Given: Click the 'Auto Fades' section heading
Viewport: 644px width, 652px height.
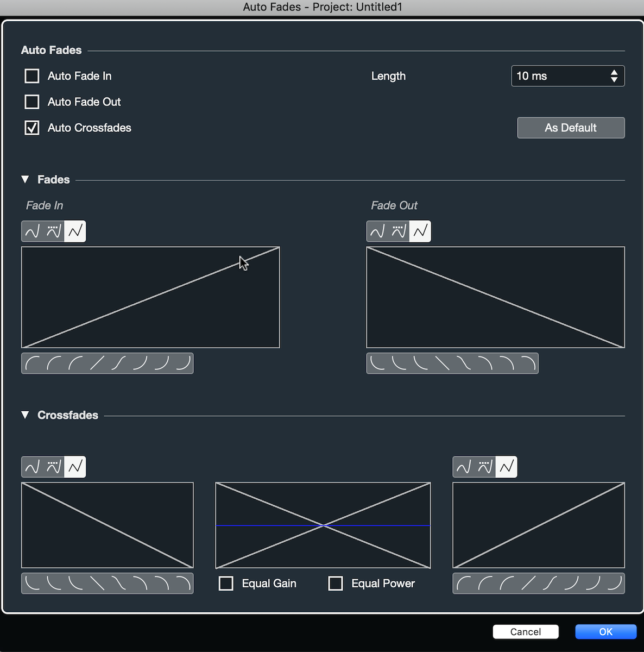Looking at the screenshot, I should tap(51, 50).
